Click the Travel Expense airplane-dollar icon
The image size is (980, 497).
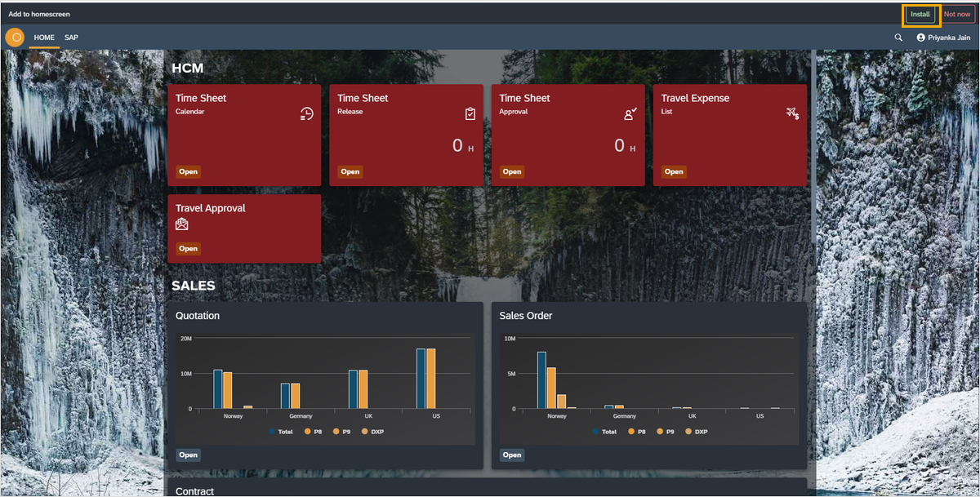coord(792,114)
